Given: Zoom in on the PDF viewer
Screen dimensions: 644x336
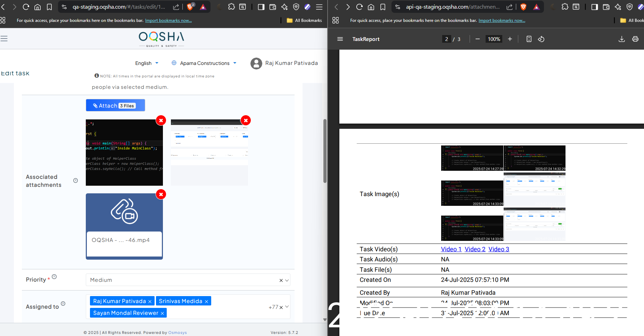Looking at the screenshot, I should [x=510, y=39].
